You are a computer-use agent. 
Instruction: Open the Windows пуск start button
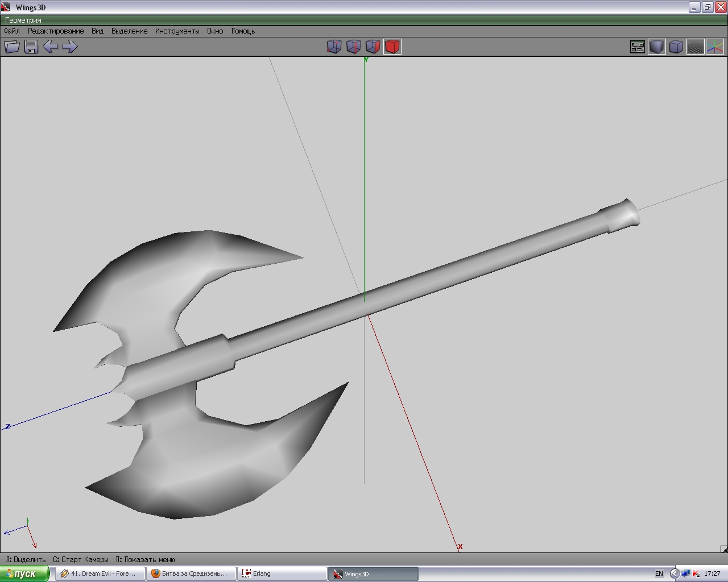click(x=24, y=573)
